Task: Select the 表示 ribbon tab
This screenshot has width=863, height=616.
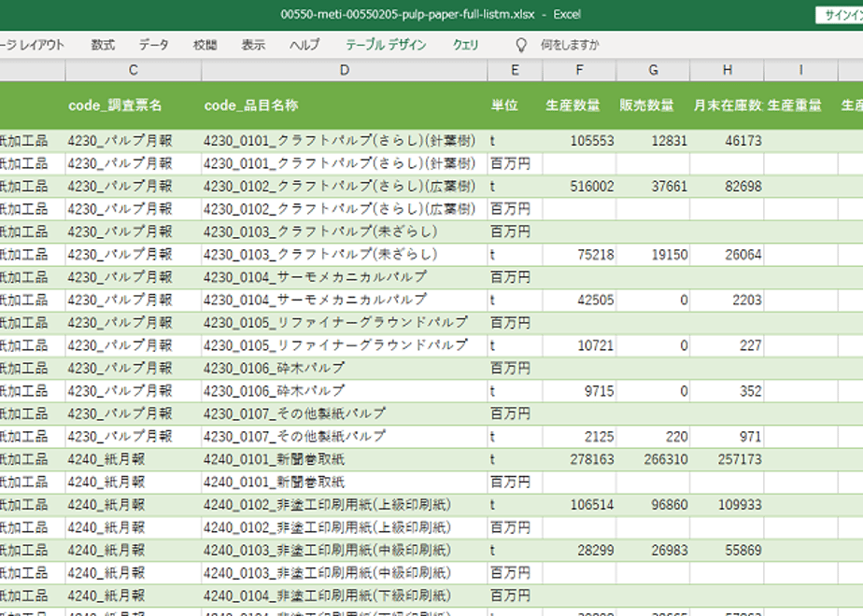Action: coord(253,45)
